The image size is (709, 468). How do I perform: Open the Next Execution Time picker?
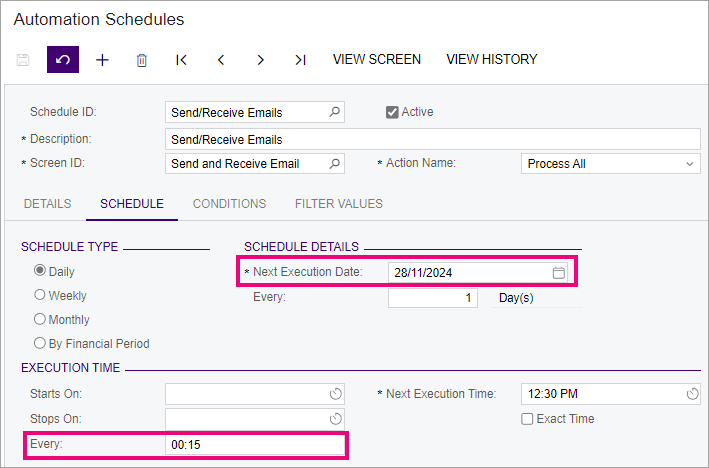point(692,394)
